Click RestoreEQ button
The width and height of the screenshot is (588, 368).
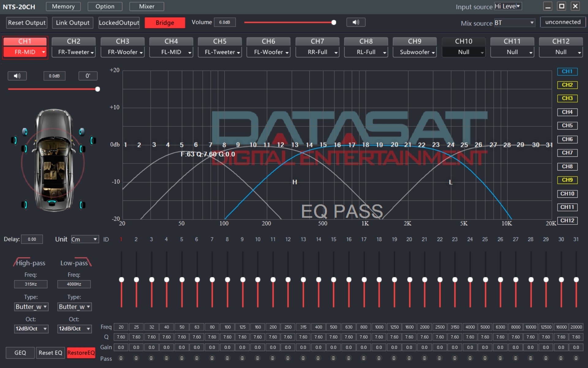point(81,353)
